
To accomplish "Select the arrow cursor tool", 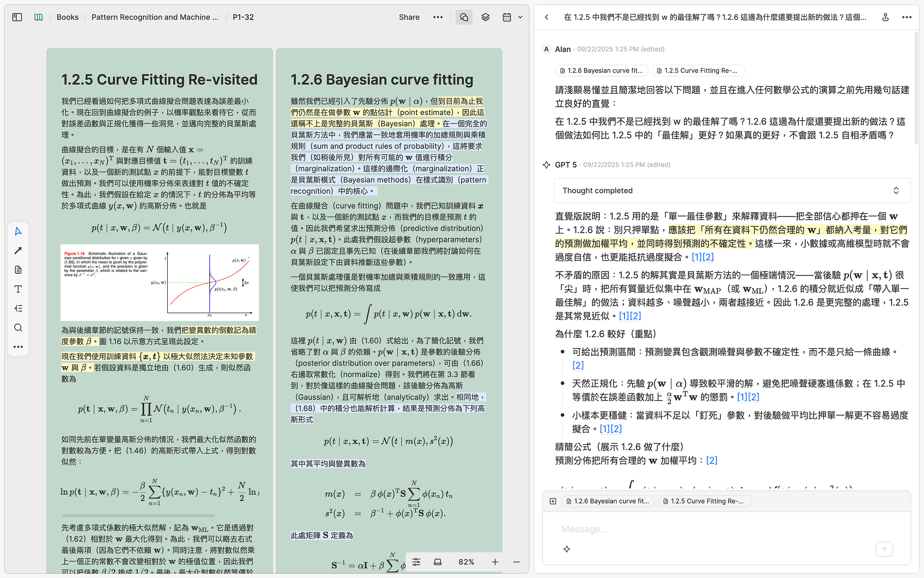I will point(18,231).
